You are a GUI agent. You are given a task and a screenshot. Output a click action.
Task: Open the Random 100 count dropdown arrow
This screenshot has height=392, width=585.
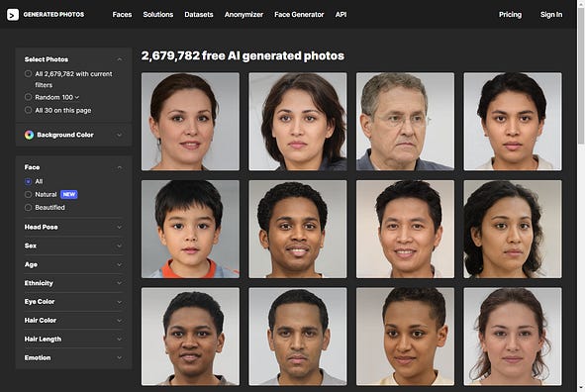point(77,97)
